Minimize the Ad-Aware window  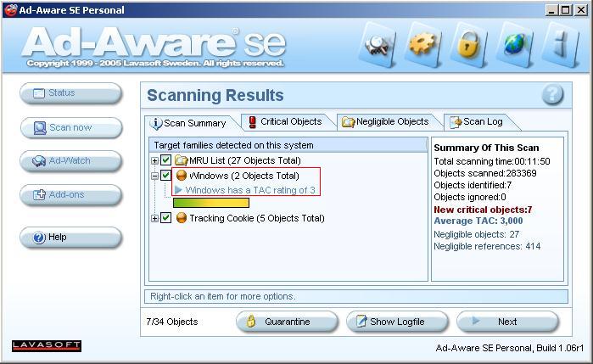(x=551, y=10)
